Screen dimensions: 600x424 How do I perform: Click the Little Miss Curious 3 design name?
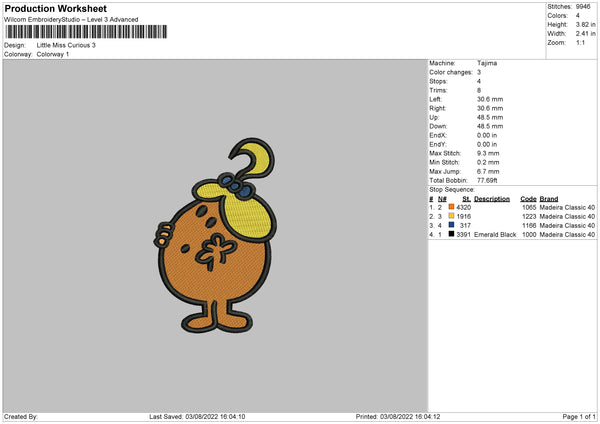coord(66,45)
